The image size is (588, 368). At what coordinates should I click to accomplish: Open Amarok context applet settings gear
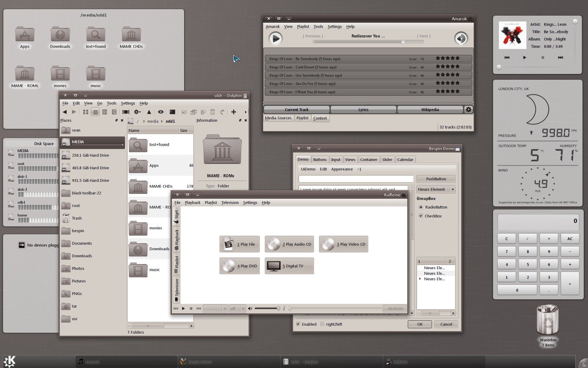[468, 109]
